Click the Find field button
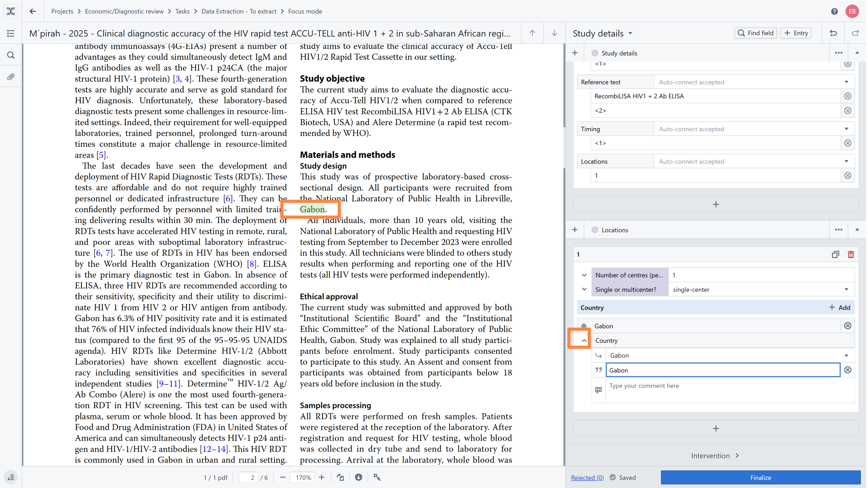The width and height of the screenshot is (868, 488). tap(755, 33)
